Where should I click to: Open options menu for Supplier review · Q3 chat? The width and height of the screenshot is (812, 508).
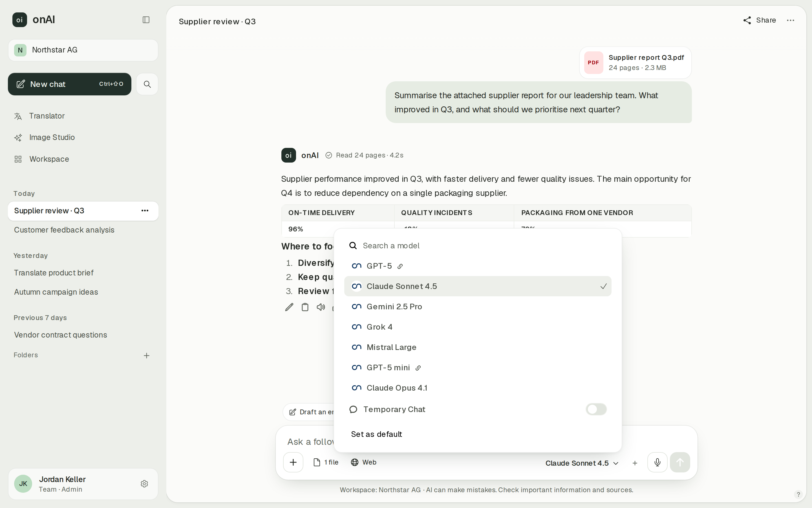point(145,211)
